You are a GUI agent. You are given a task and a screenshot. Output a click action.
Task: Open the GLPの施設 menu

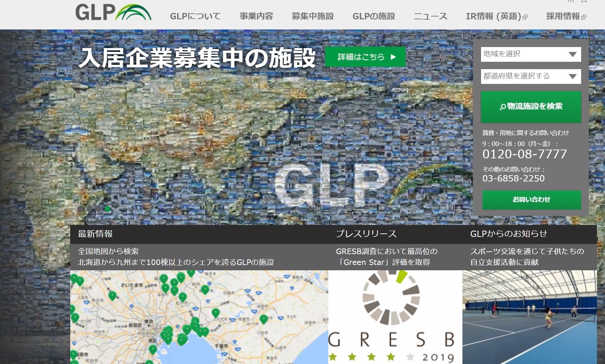click(374, 16)
